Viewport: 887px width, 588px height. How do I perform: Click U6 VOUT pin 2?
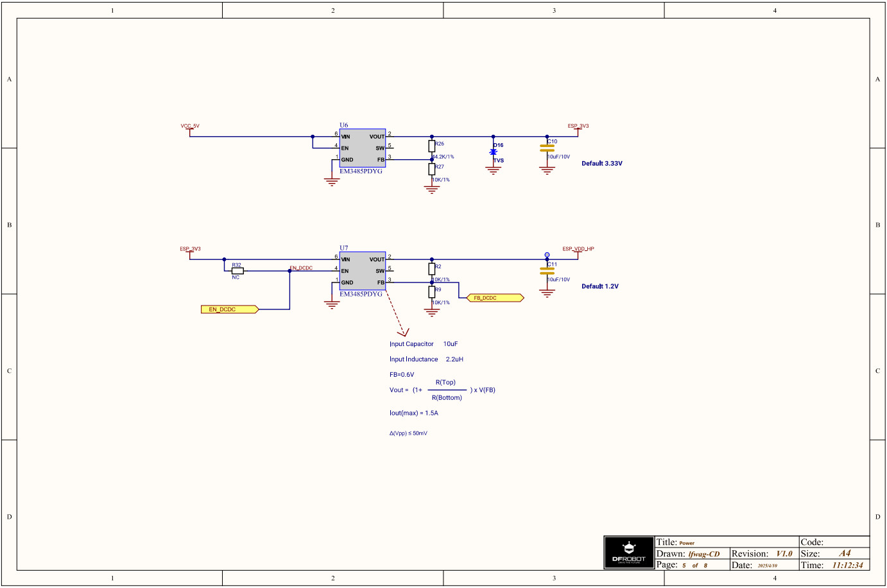(x=390, y=136)
